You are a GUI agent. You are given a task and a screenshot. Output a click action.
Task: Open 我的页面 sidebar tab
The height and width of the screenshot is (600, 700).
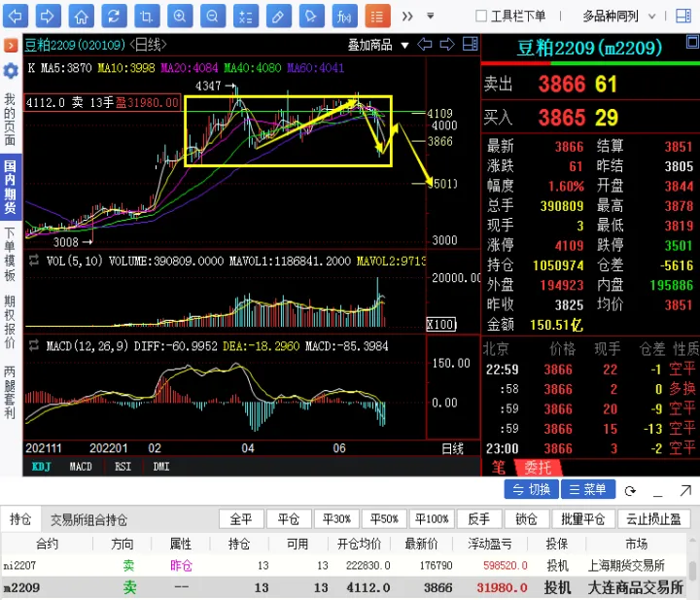point(10,120)
